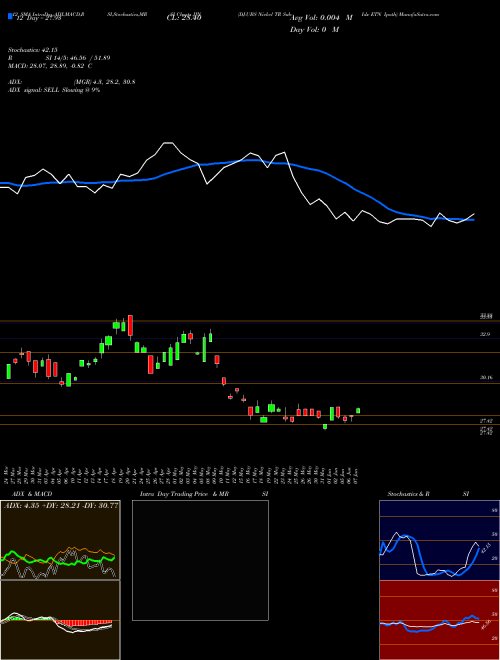Click the 'MACD: 28.07, 28.89, -0.82' line
The image size is (500, 660).
click(x=47, y=66)
